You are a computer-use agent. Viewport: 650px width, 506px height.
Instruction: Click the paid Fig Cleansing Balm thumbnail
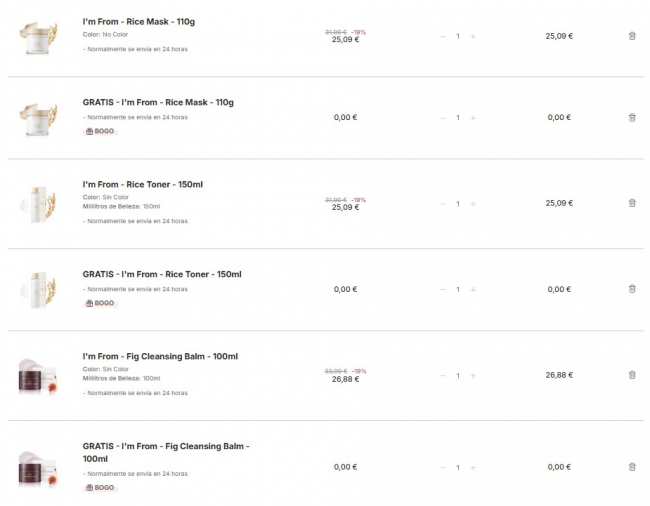tap(38, 375)
